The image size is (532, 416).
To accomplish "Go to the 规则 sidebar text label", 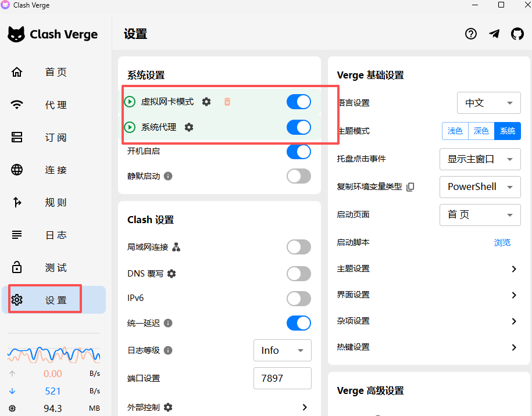I will click(56, 202).
